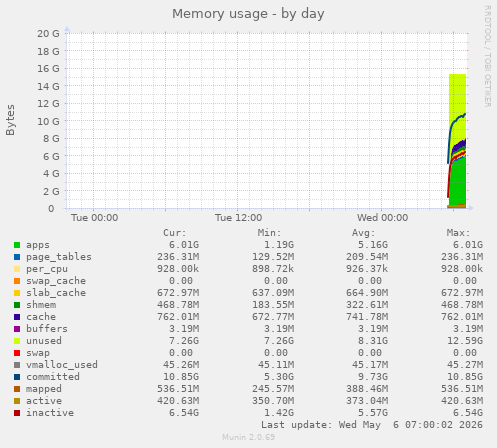Click the cache dark blue swatch
Viewport: 497px width, 448px height.
[17, 317]
